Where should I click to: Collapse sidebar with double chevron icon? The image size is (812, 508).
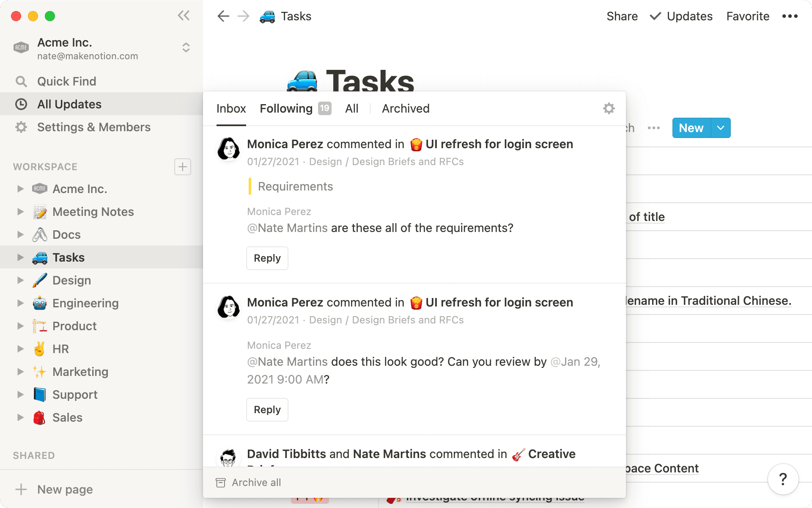pyautogui.click(x=184, y=16)
